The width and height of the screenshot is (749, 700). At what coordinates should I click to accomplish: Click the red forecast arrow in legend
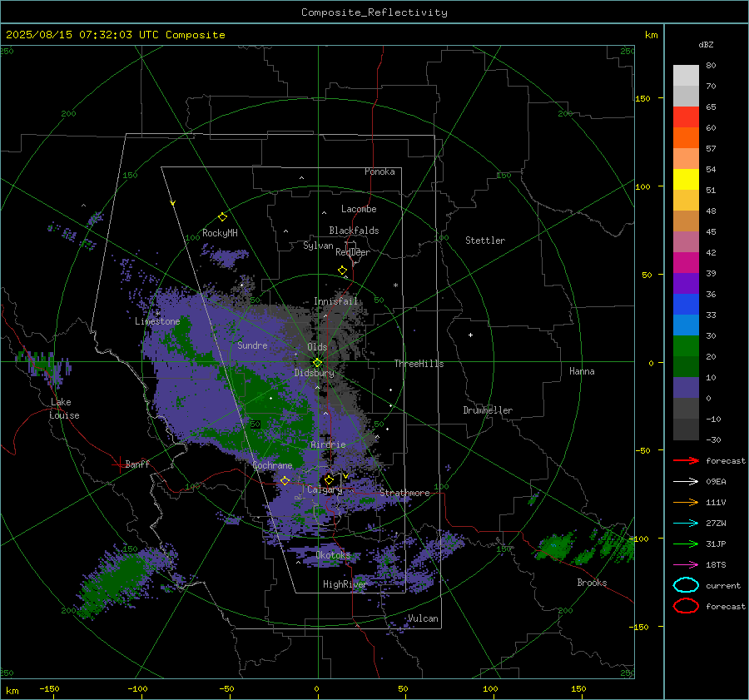[686, 460]
